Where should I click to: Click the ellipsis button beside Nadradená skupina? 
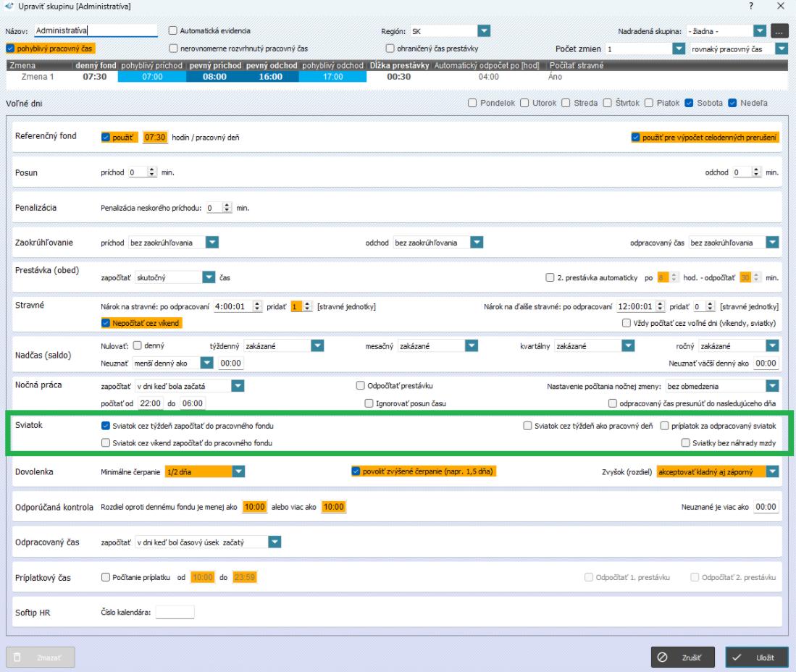tap(779, 31)
